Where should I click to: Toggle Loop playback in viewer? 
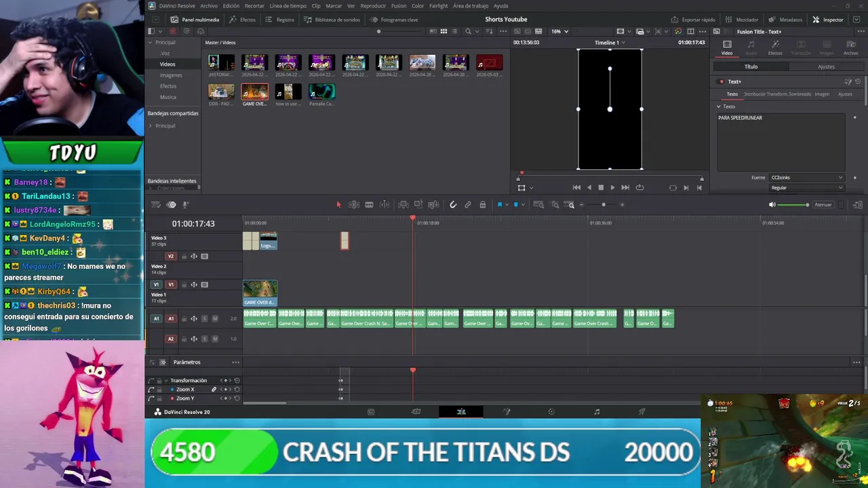tap(639, 188)
